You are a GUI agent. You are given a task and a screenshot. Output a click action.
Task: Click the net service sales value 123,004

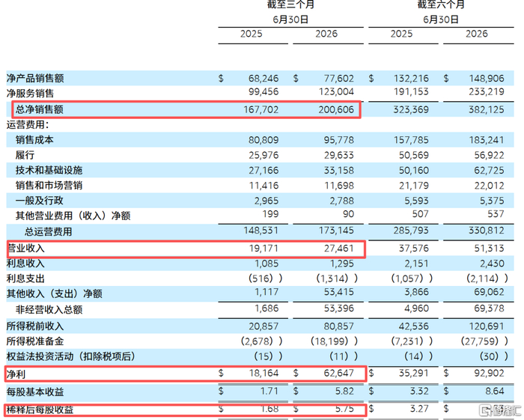coord(336,91)
